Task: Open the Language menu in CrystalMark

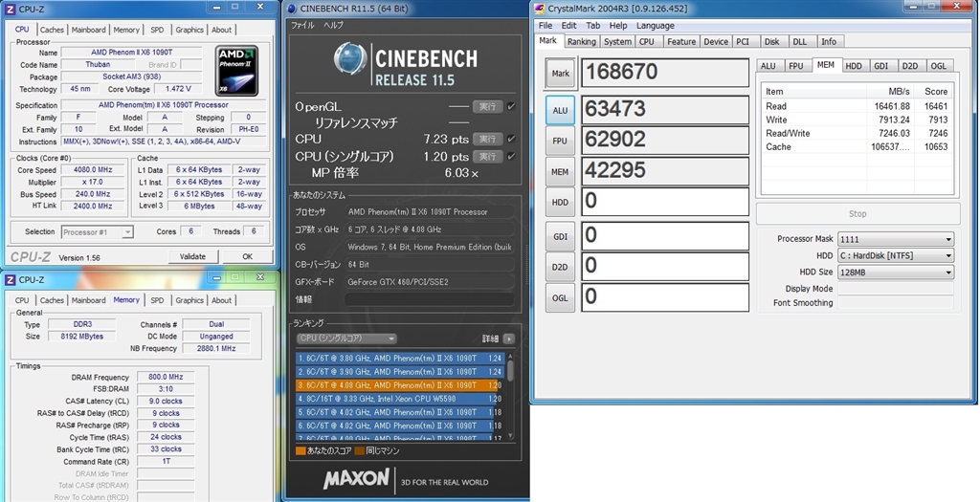Action: pos(655,26)
